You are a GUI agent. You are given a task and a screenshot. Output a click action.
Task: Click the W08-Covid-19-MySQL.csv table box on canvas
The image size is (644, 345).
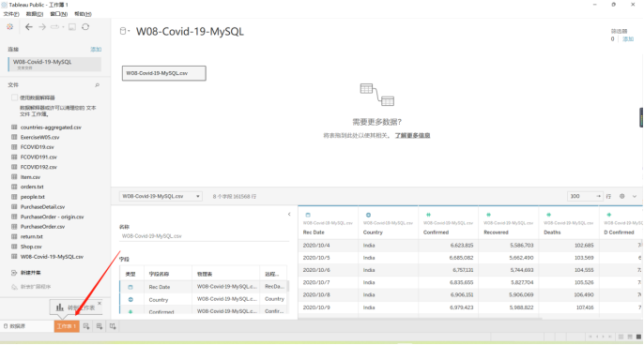[x=164, y=73]
